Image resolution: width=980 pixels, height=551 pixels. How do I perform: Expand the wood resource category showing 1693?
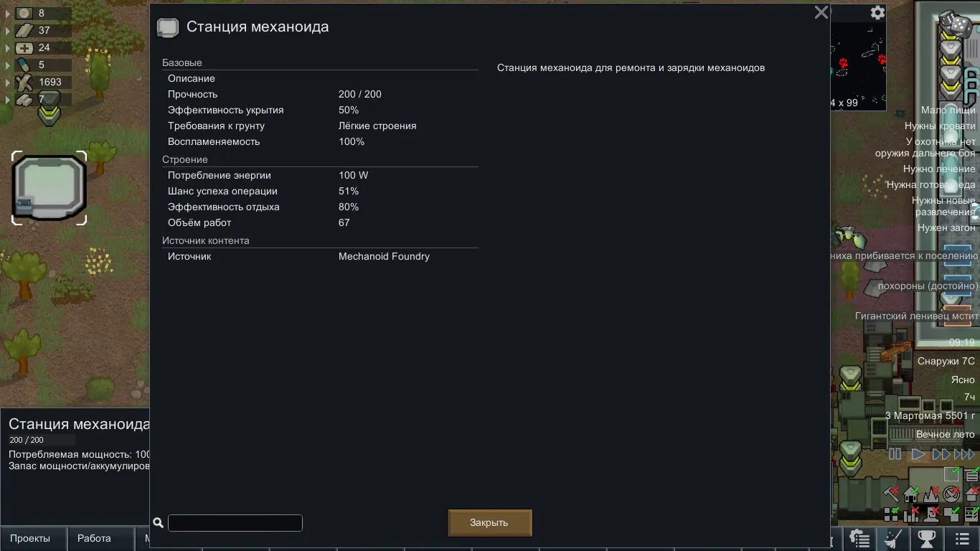tap(9, 82)
